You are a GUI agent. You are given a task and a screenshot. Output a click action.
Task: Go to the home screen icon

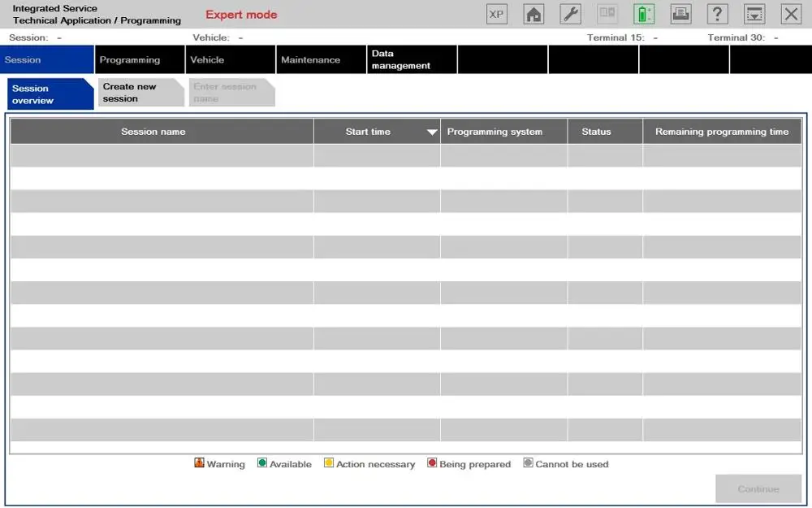[533, 14]
